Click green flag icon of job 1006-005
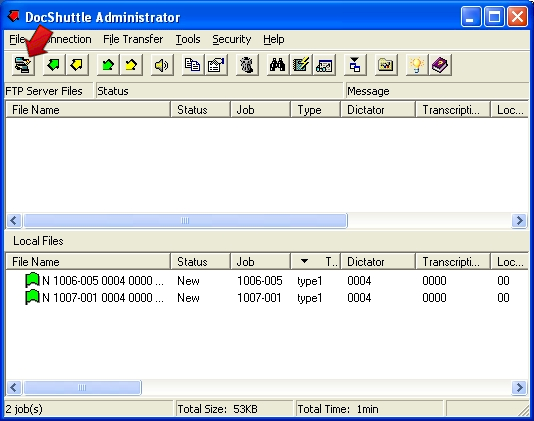 click(32, 280)
